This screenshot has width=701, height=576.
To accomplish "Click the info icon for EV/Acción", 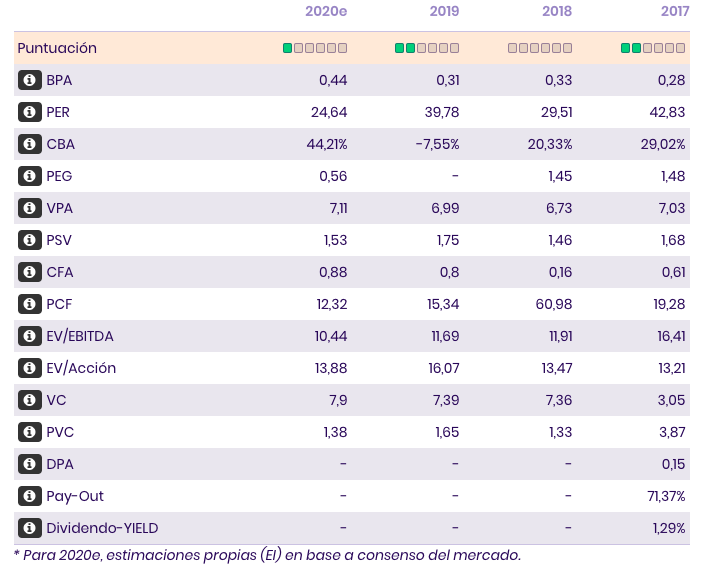I will [30, 368].
